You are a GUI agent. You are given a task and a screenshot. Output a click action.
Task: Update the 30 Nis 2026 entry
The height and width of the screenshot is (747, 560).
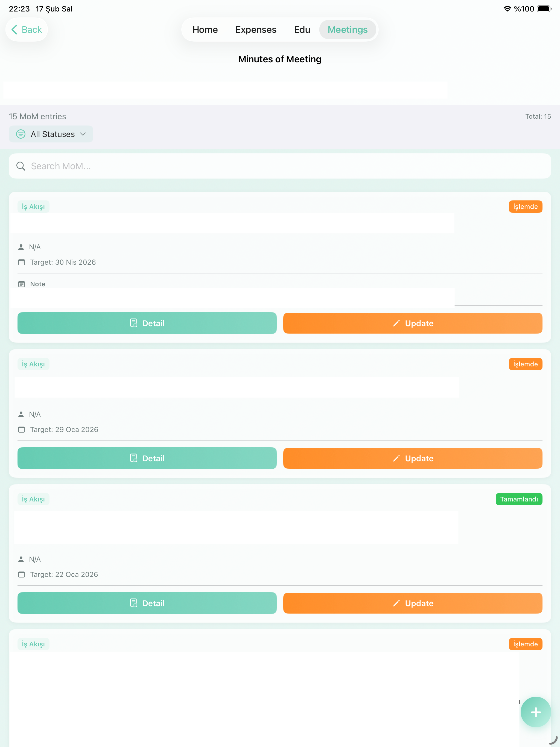pyautogui.click(x=413, y=323)
